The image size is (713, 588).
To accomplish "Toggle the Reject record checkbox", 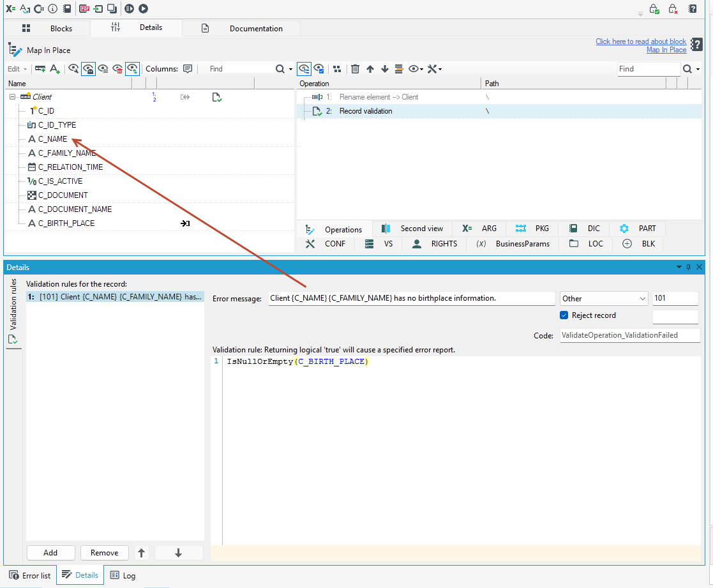I will pos(564,315).
